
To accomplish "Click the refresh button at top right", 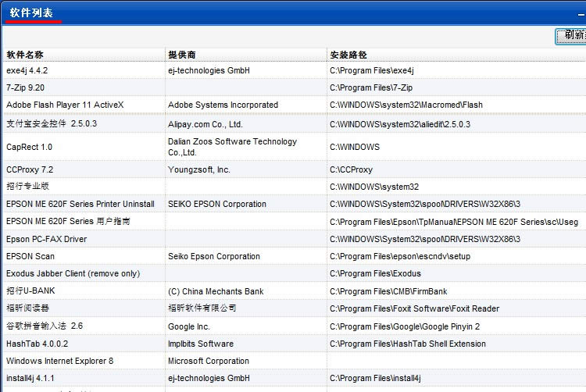I will coord(570,36).
